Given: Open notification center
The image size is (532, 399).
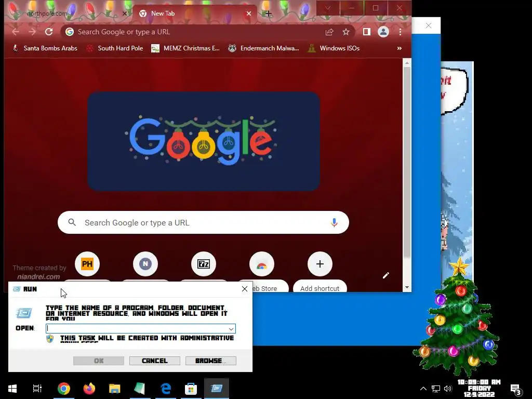Looking at the screenshot, I should pyautogui.click(x=516, y=389).
